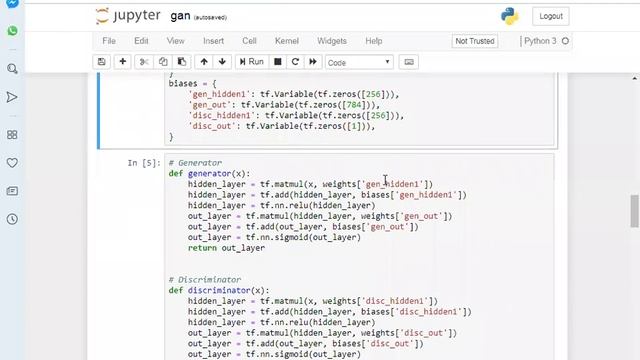Click the Python 3 kernel indicator circle
Image resolution: width=640 pixels, height=360 pixels.
tap(565, 41)
